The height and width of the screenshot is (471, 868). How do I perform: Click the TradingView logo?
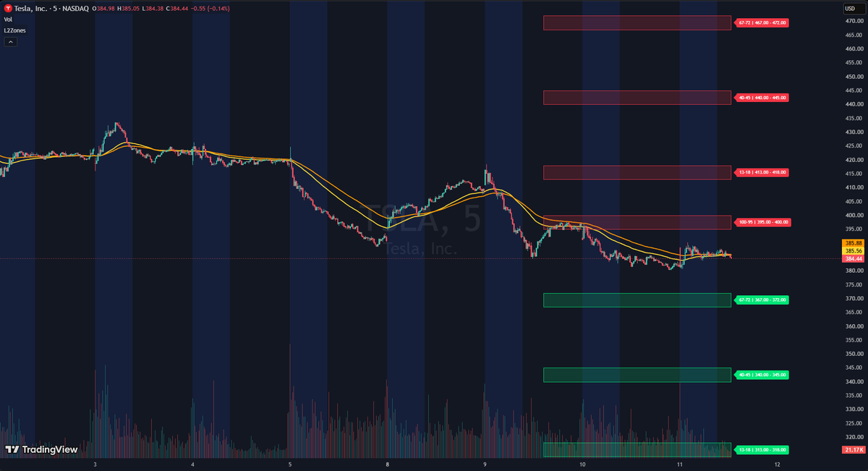(41, 449)
